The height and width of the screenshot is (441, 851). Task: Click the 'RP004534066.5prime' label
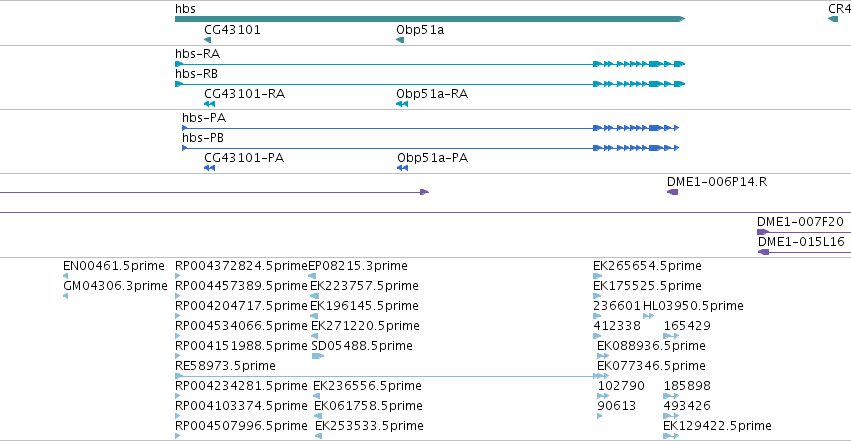(241, 326)
